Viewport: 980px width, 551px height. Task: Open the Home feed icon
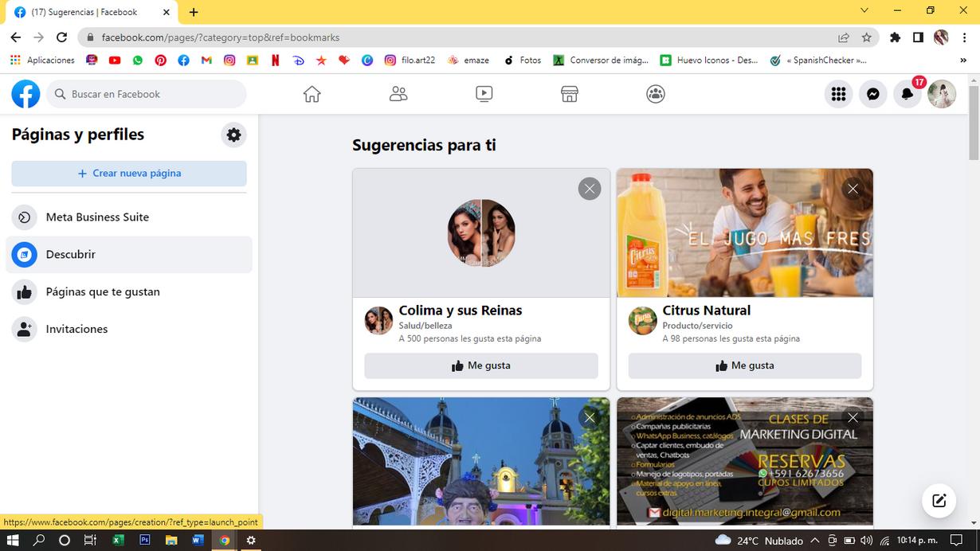(x=312, y=94)
